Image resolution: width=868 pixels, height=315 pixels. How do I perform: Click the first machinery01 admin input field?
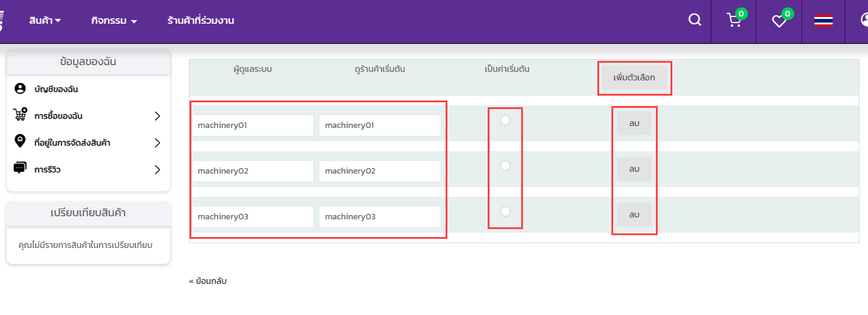pos(253,126)
